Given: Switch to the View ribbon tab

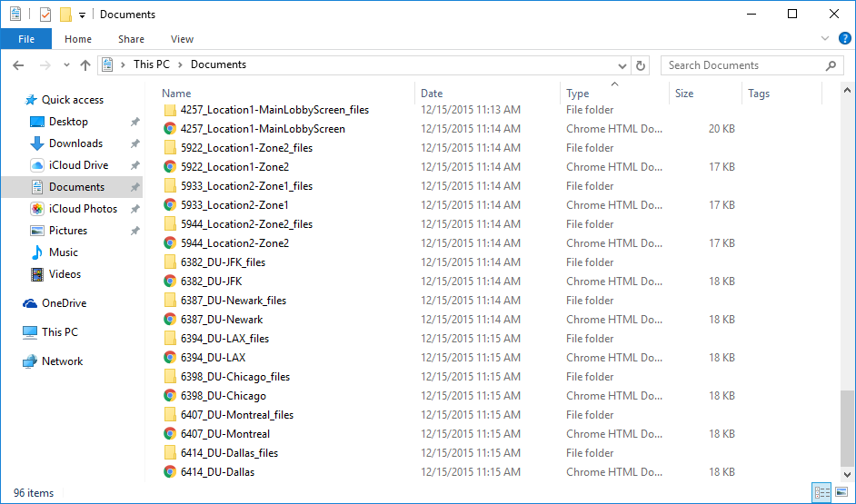Looking at the screenshot, I should [x=182, y=39].
